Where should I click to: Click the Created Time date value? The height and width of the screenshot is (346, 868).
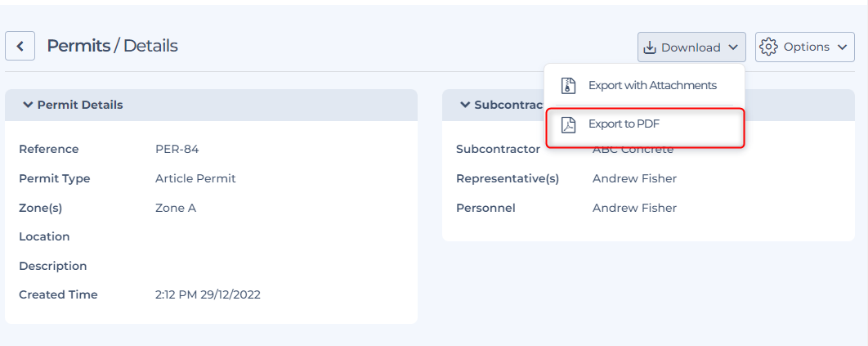tap(208, 294)
